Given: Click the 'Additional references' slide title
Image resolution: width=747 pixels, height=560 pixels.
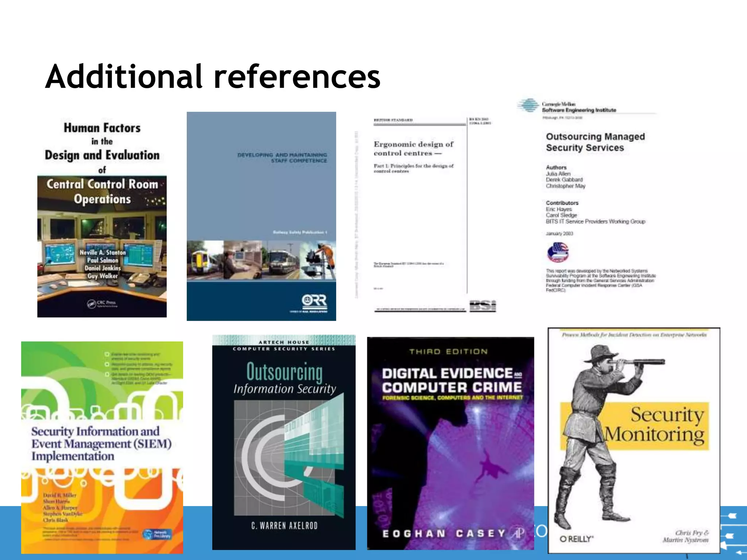Looking at the screenshot, I should 213,76.
